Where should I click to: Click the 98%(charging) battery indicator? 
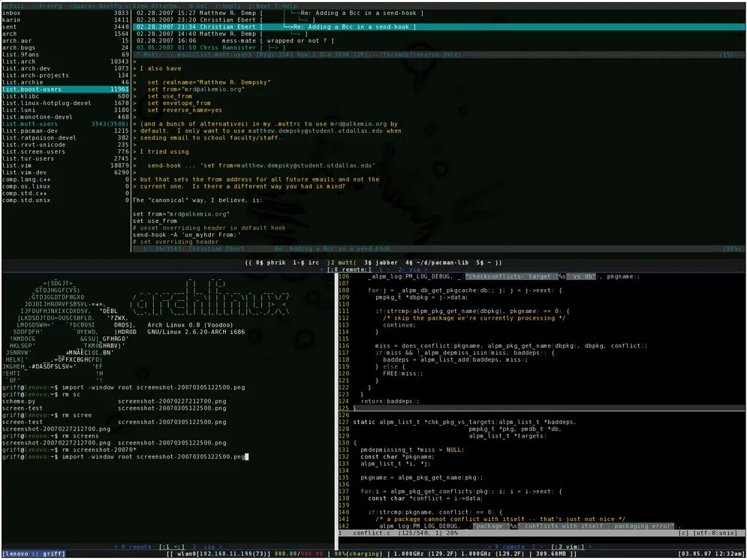click(x=359, y=554)
